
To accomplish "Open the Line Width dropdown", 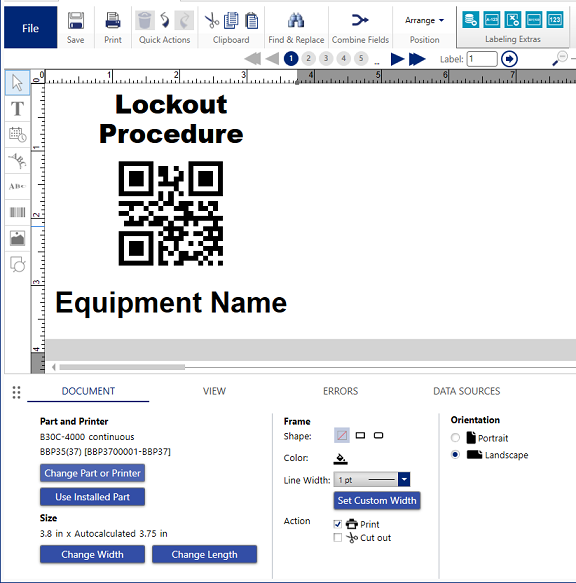I will [404, 479].
